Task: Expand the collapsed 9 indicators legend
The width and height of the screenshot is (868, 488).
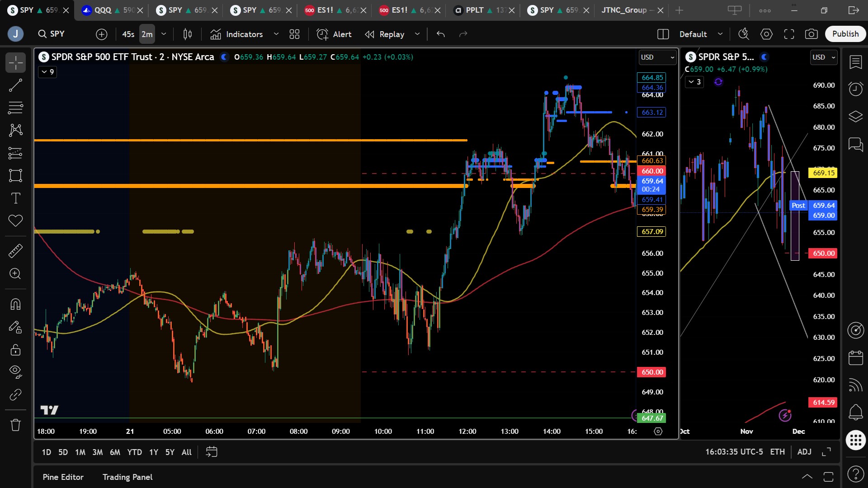Action: coord(47,72)
